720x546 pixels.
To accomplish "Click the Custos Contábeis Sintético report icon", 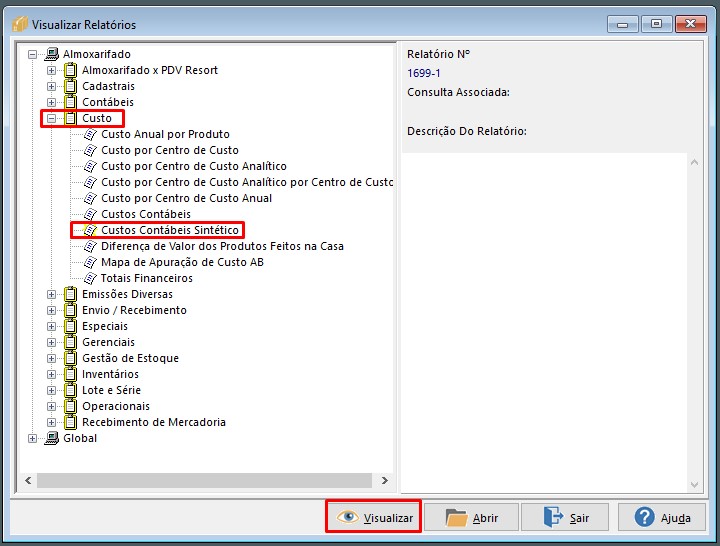I will tap(90, 230).
